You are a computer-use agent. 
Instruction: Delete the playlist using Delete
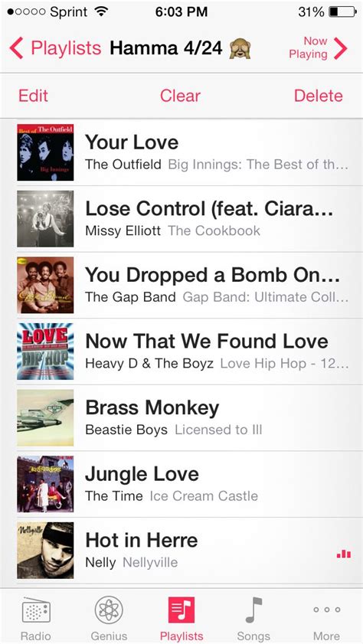pos(319,96)
